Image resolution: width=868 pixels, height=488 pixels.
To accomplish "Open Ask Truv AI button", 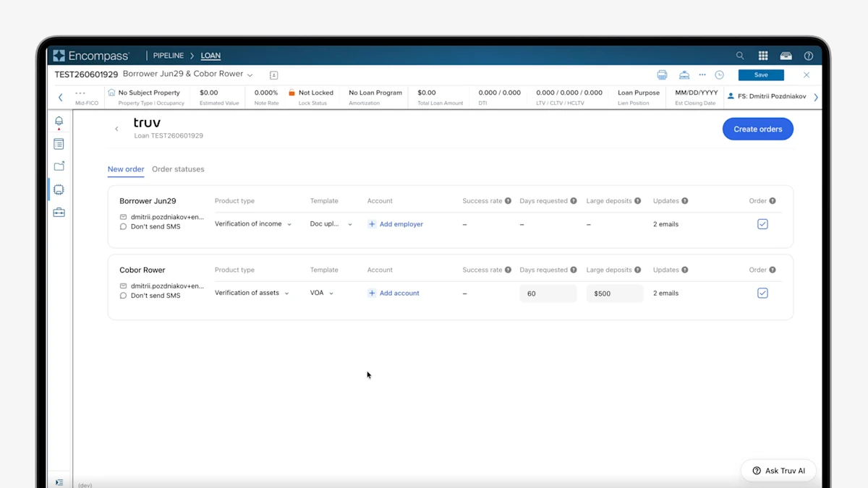I will [x=778, y=471].
